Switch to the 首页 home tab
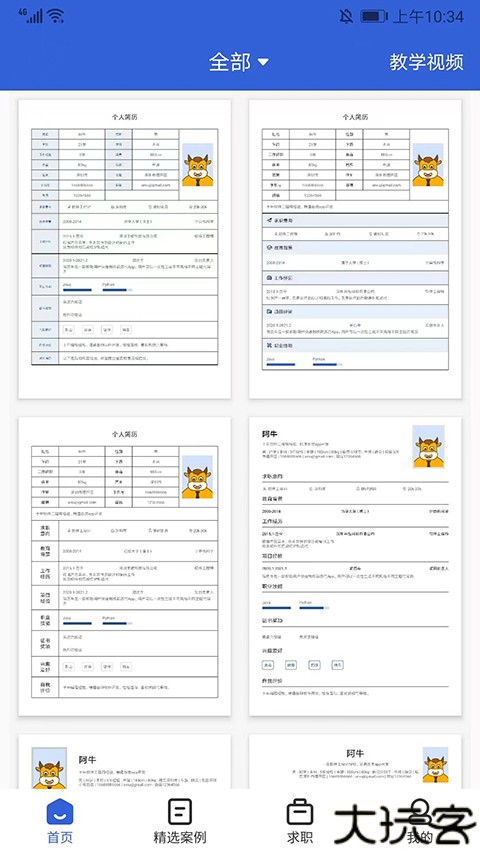480x853 pixels. (60, 820)
